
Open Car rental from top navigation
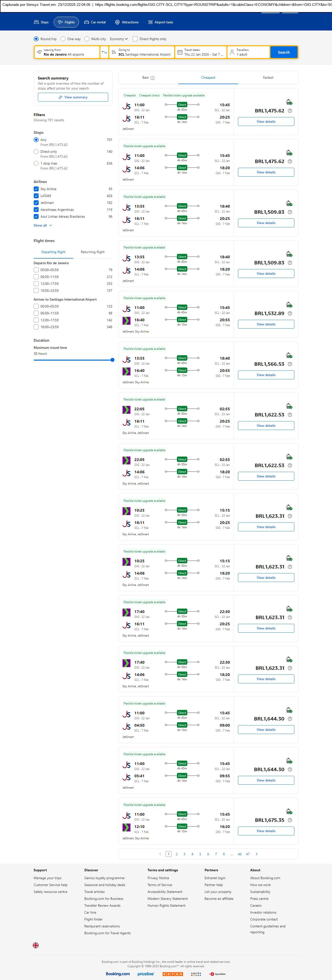(95, 22)
